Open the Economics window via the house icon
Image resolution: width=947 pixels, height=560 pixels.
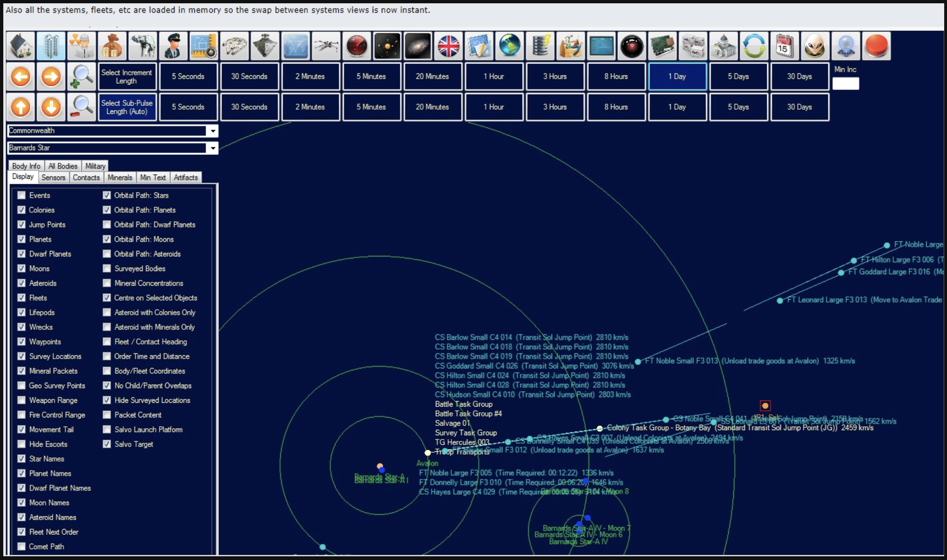[21, 46]
